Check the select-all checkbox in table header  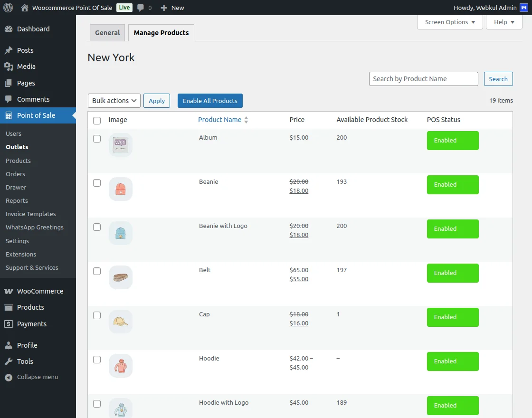click(97, 121)
